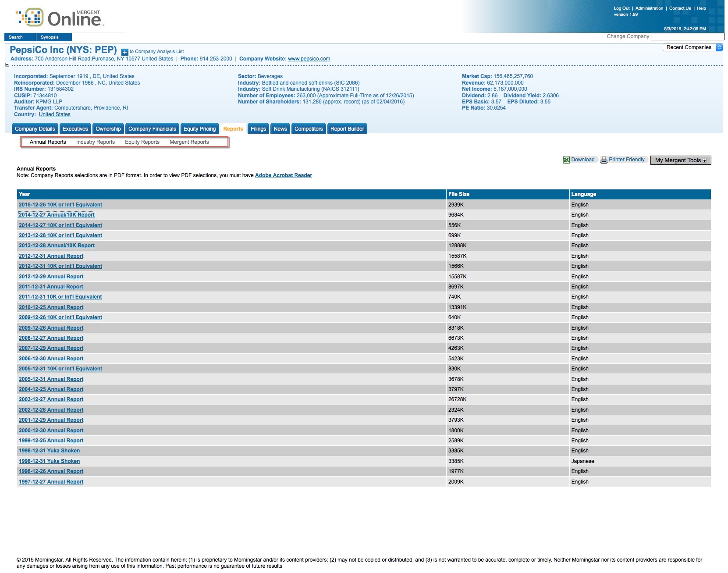Collapse the company summary with the minus icon

tap(7, 65)
